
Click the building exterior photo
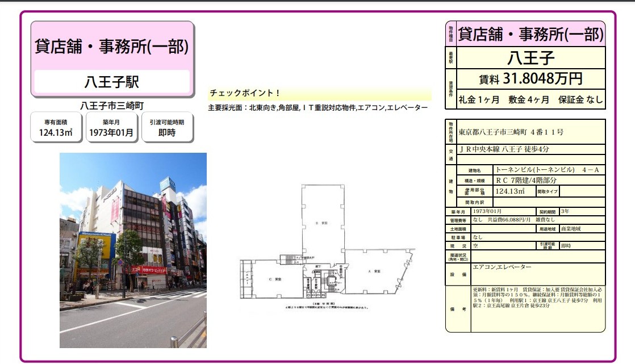click(x=133, y=250)
